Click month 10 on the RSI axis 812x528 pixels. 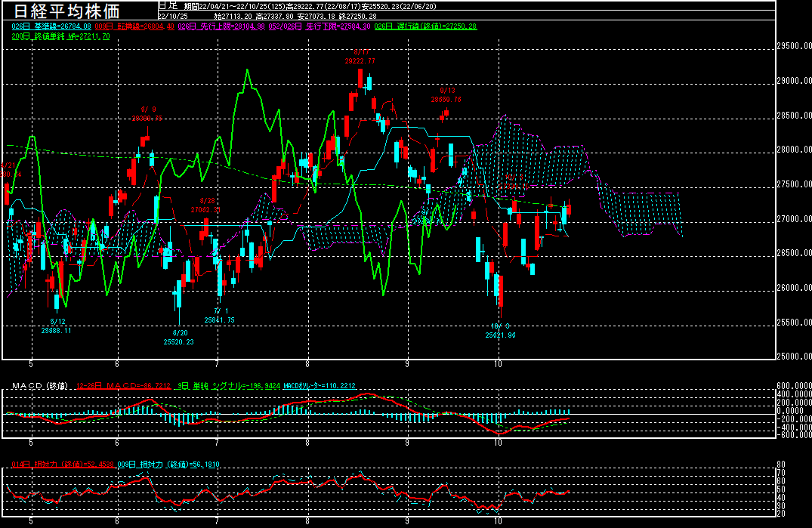click(499, 521)
